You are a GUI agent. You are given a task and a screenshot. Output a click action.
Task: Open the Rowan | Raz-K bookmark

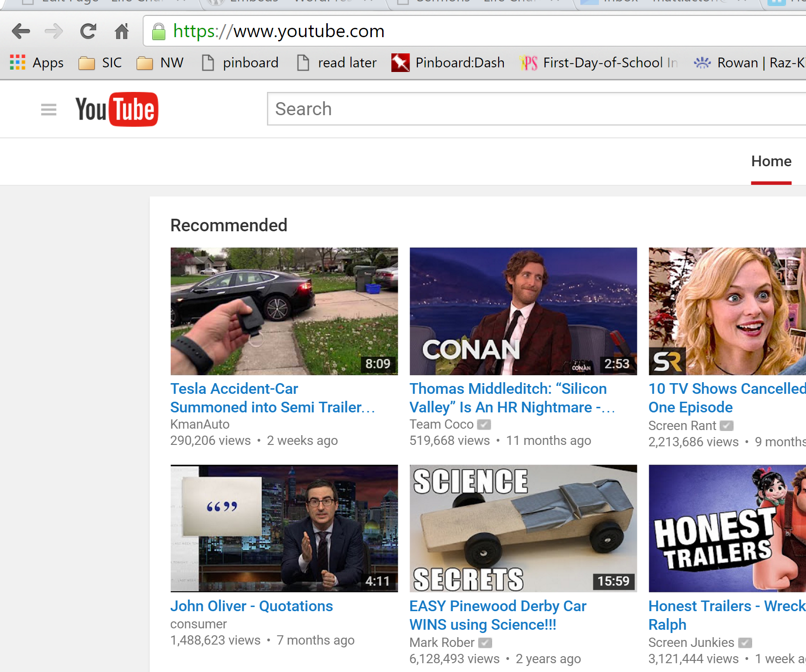[749, 63]
